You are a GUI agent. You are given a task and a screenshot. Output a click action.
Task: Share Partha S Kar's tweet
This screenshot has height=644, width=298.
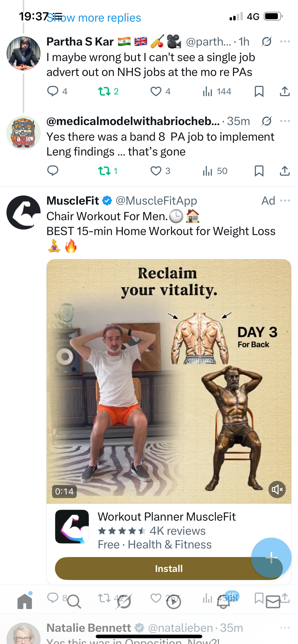(x=285, y=91)
